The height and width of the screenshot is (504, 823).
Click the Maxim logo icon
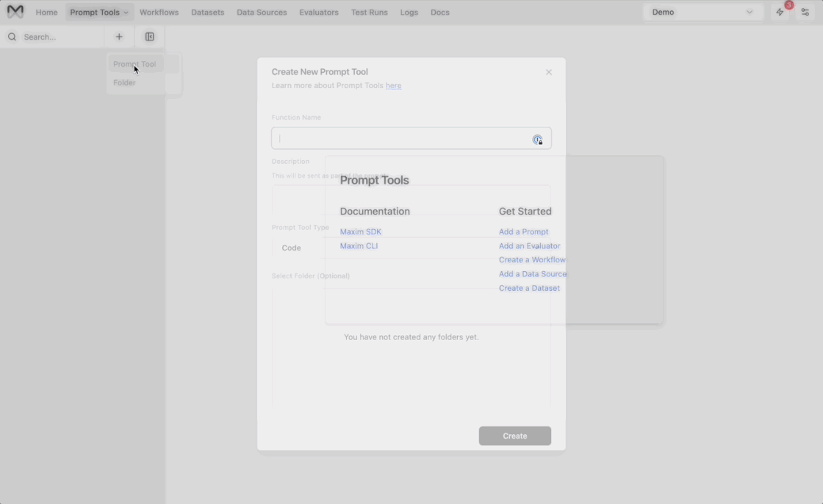pos(15,12)
